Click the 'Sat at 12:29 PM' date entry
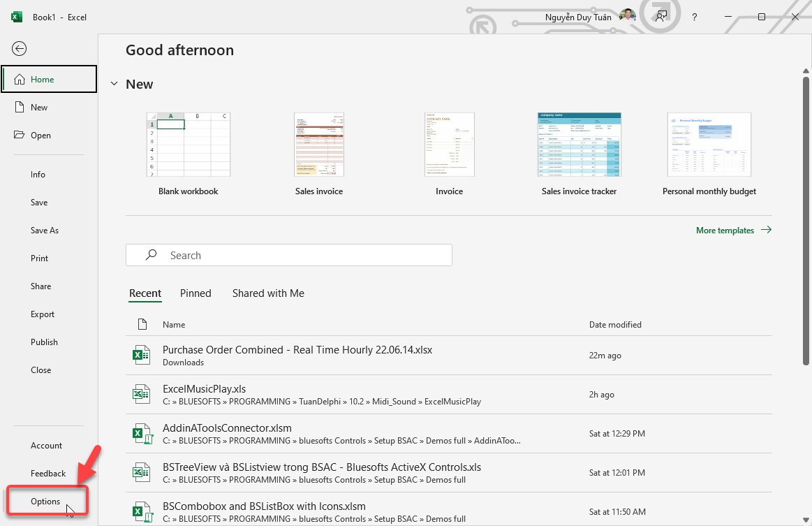The width and height of the screenshot is (812, 526). click(617, 434)
